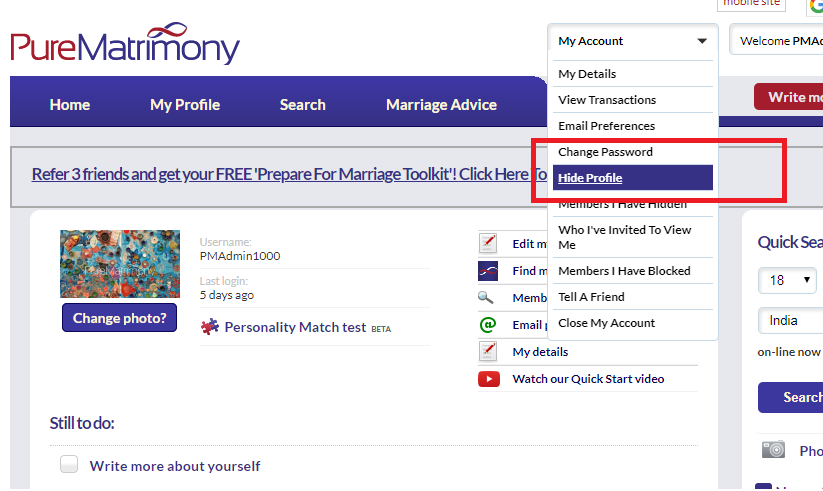This screenshot has height=491, width=823.
Task: Go to Home navigation tab
Action: (x=70, y=105)
